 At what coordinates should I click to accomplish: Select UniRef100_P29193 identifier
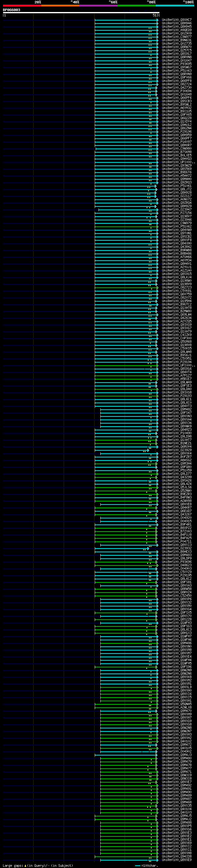pos(177,396)
